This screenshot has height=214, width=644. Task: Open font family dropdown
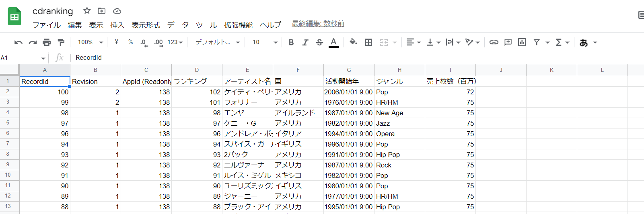pyautogui.click(x=218, y=42)
